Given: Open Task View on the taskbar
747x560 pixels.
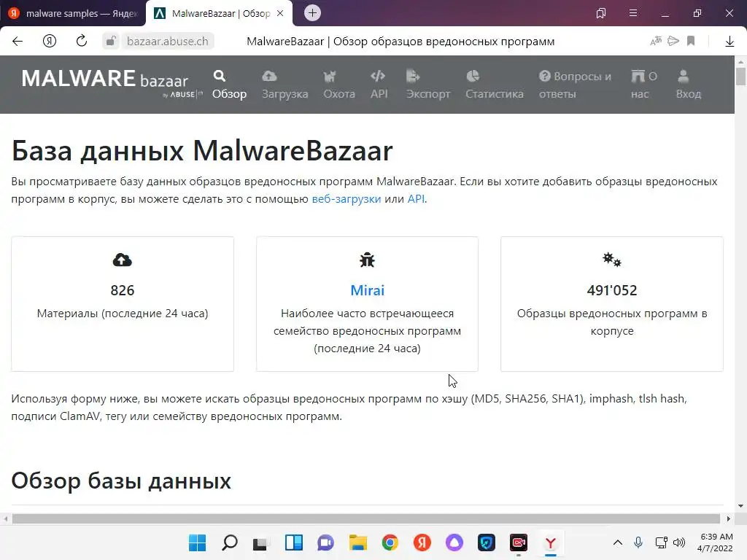Looking at the screenshot, I should (x=262, y=542).
